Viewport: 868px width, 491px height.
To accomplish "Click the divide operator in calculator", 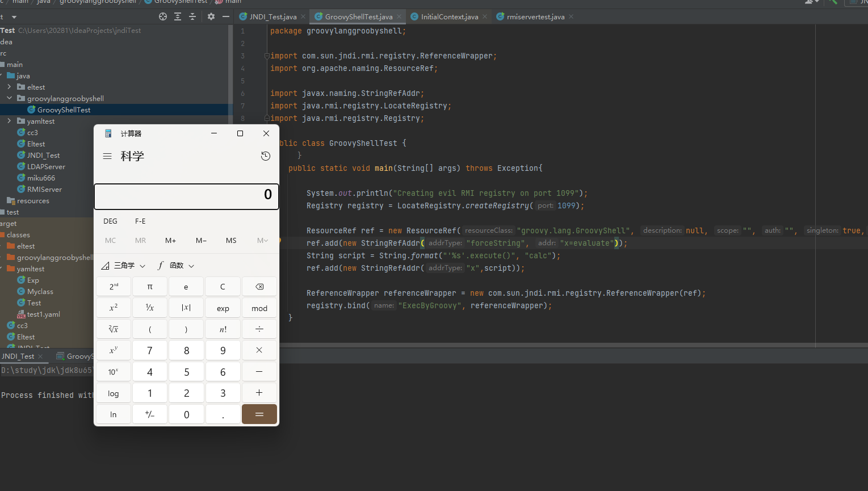I will click(x=259, y=329).
